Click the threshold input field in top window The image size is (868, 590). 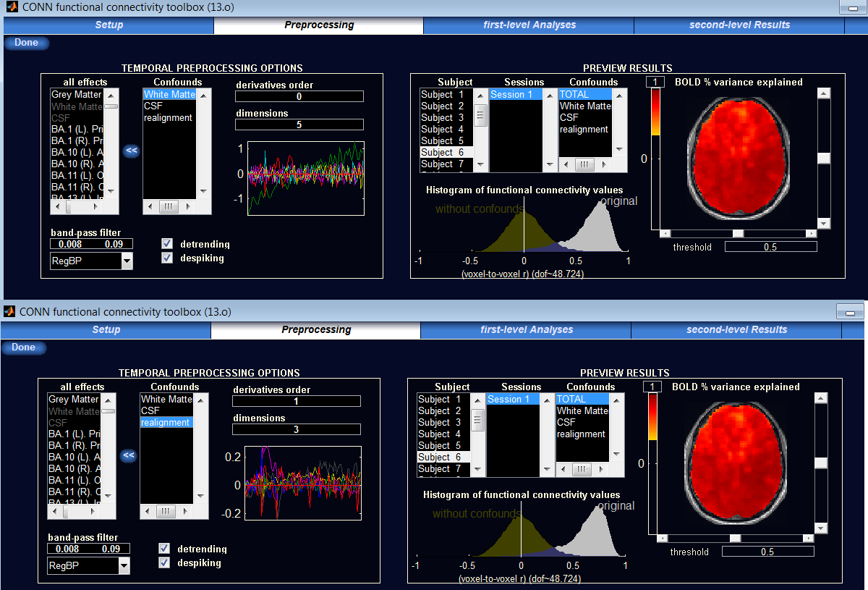770,247
